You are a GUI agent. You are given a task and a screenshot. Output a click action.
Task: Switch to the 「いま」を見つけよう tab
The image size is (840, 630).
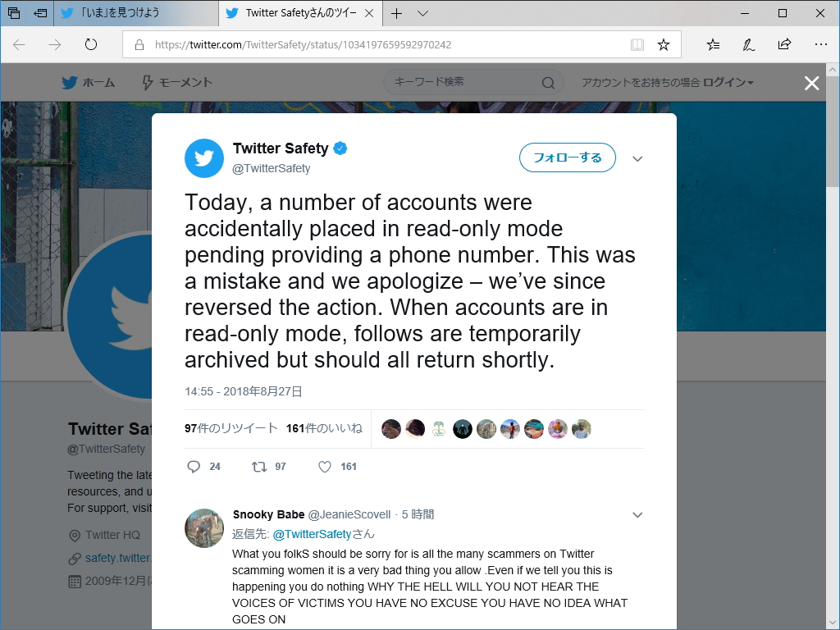click(x=135, y=13)
